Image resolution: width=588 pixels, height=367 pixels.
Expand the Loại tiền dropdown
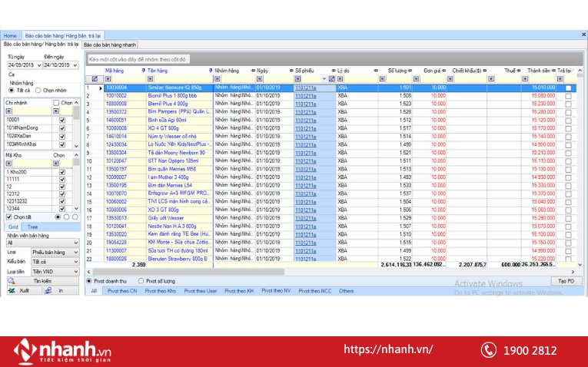click(x=75, y=272)
